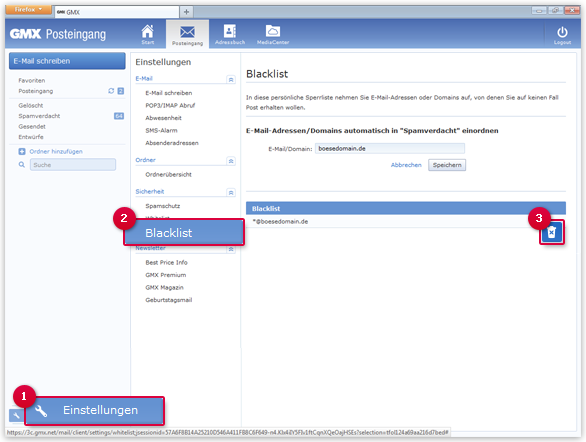586x442 pixels.
Task: Open the Entwürfe folder
Action: pos(31,137)
